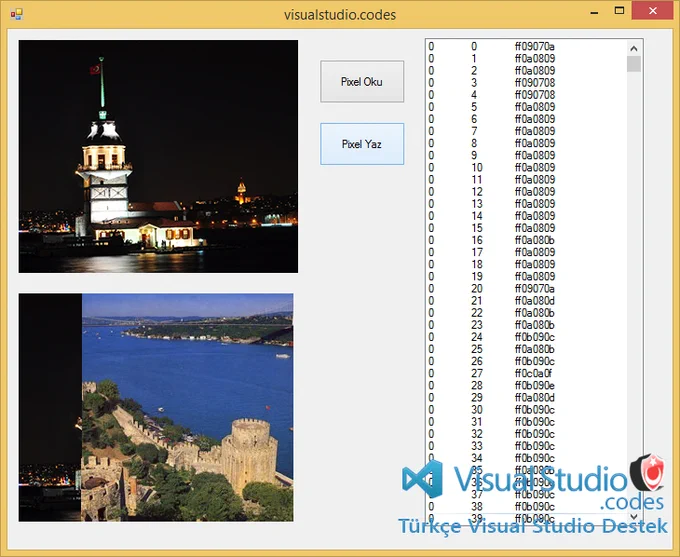Select list row 0 30 ff0b090c
This screenshot has height=557, width=680.
point(526,410)
